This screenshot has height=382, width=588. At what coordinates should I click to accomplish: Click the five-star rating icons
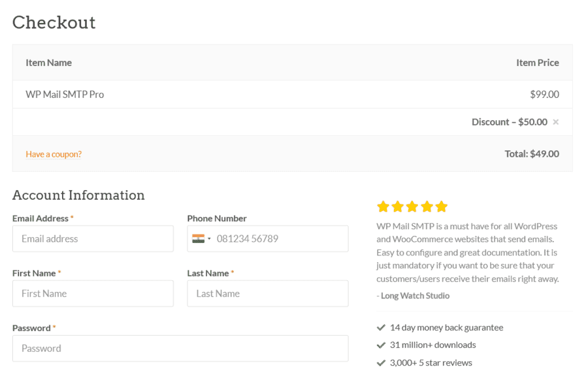(412, 206)
